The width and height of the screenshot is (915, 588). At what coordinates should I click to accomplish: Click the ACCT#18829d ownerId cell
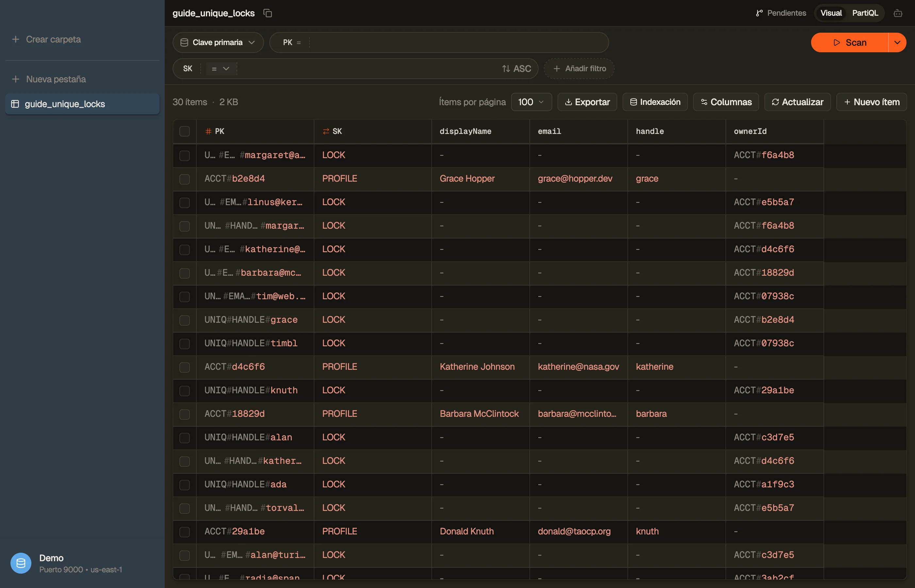pyautogui.click(x=774, y=273)
